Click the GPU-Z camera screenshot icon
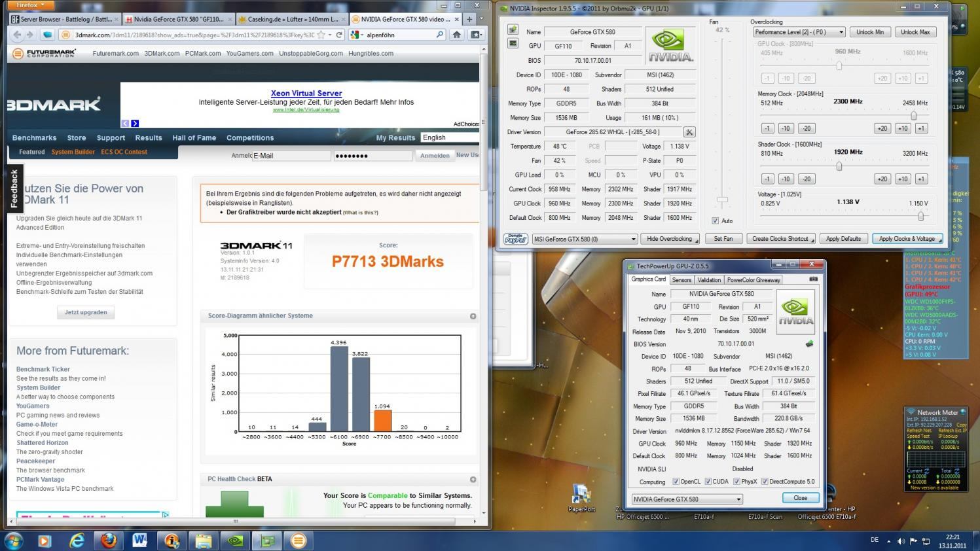Image resolution: width=980 pixels, height=551 pixels. [814, 279]
